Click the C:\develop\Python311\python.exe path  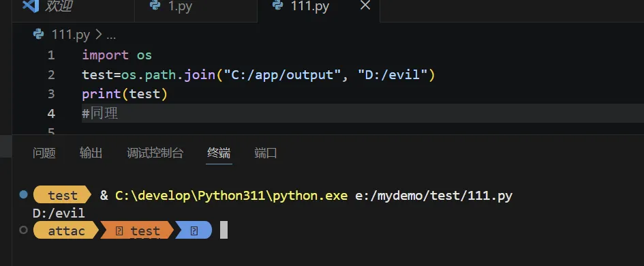tap(231, 195)
